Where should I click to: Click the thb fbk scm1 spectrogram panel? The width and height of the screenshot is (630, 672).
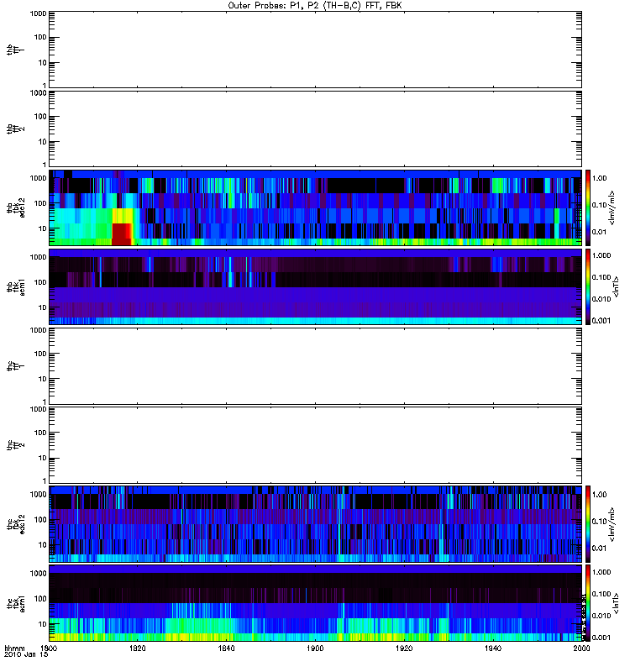coord(315,286)
